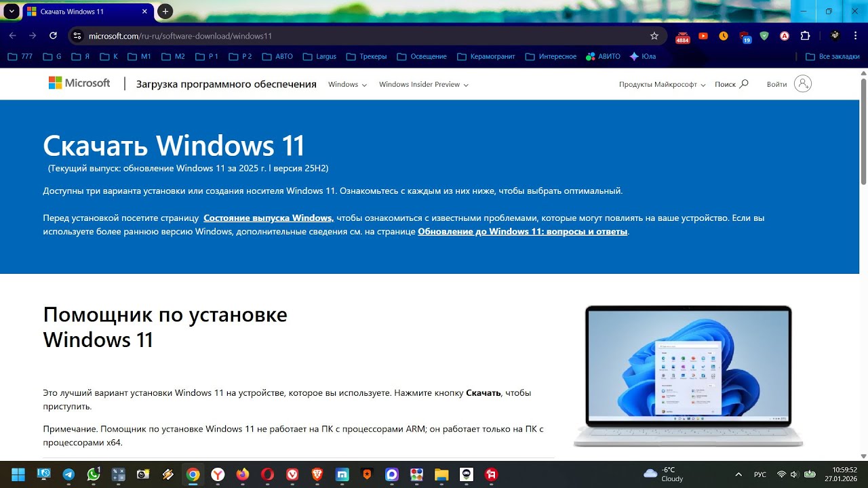The image size is (868, 488).
Task: Go back to the previous page
Action: 12,36
